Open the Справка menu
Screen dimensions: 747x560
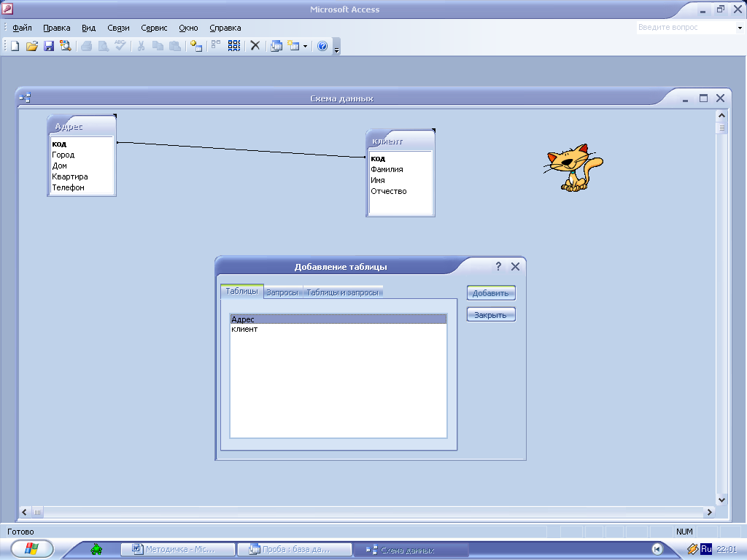tap(225, 28)
